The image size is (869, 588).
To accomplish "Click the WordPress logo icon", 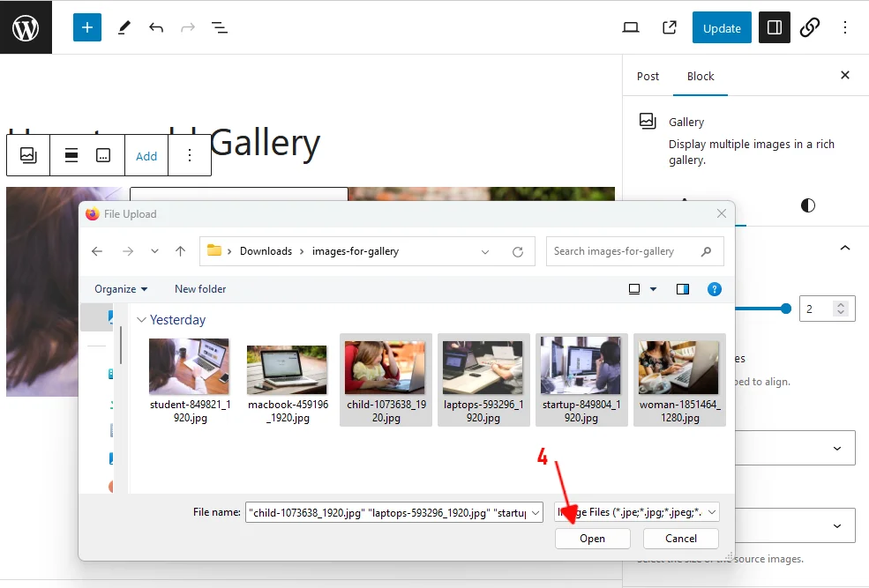I will (x=26, y=27).
